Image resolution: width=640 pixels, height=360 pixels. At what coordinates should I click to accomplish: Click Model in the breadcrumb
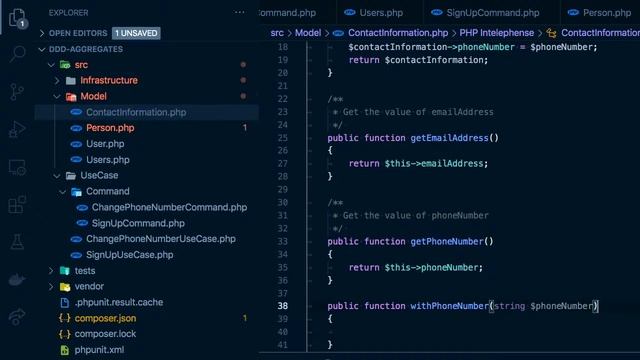pyautogui.click(x=308, y=33)
